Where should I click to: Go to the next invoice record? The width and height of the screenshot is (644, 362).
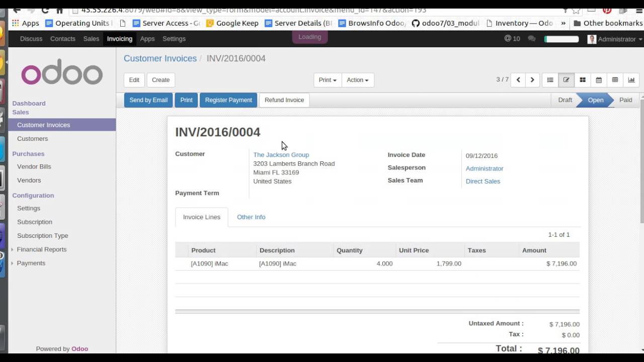point(532,80)
